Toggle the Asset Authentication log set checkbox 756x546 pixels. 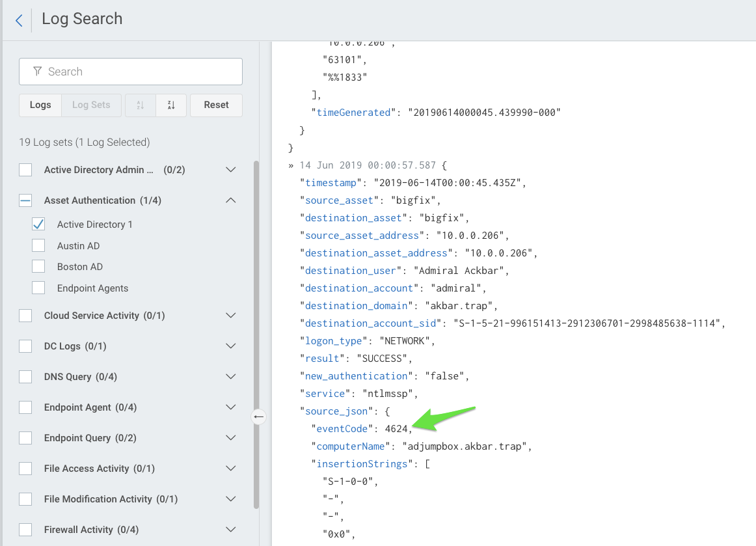(x=25, y=200)
